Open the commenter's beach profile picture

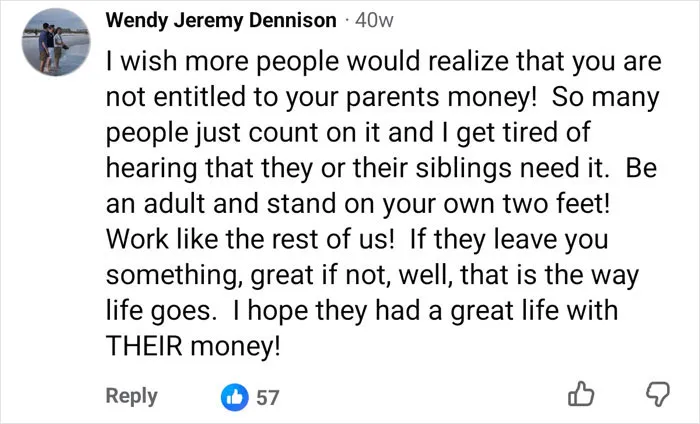(56, 42)
